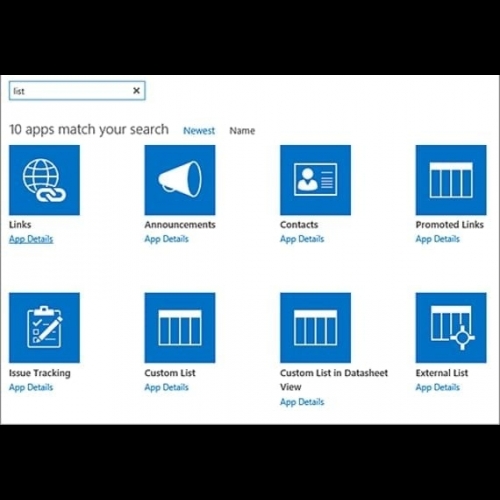Select the Custom List tile

(180, 328)
